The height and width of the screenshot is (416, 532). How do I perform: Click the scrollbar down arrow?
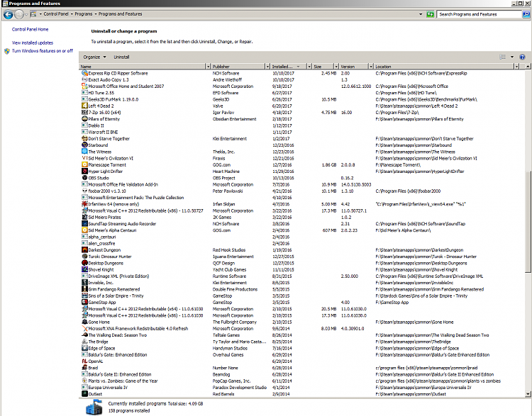pos(528,394)
